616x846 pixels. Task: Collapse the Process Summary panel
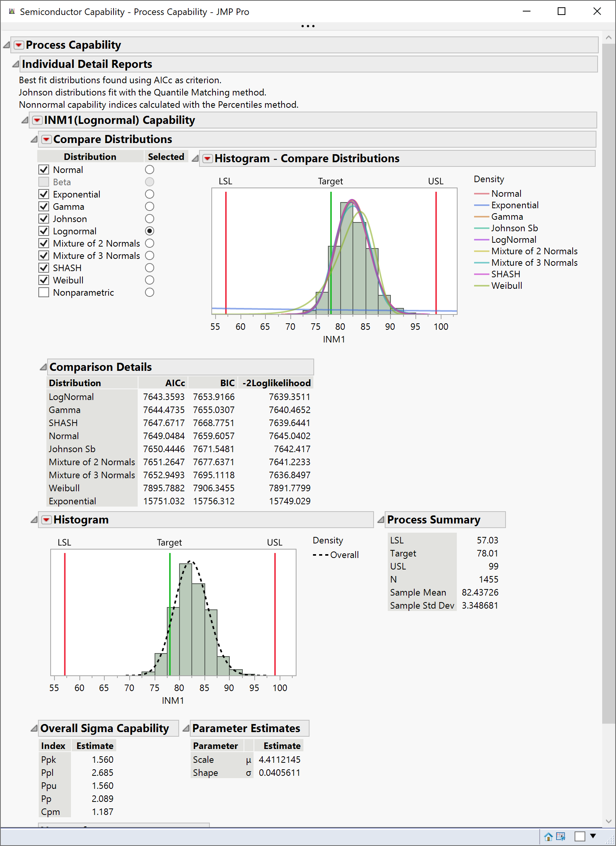[x=380, y=520]
